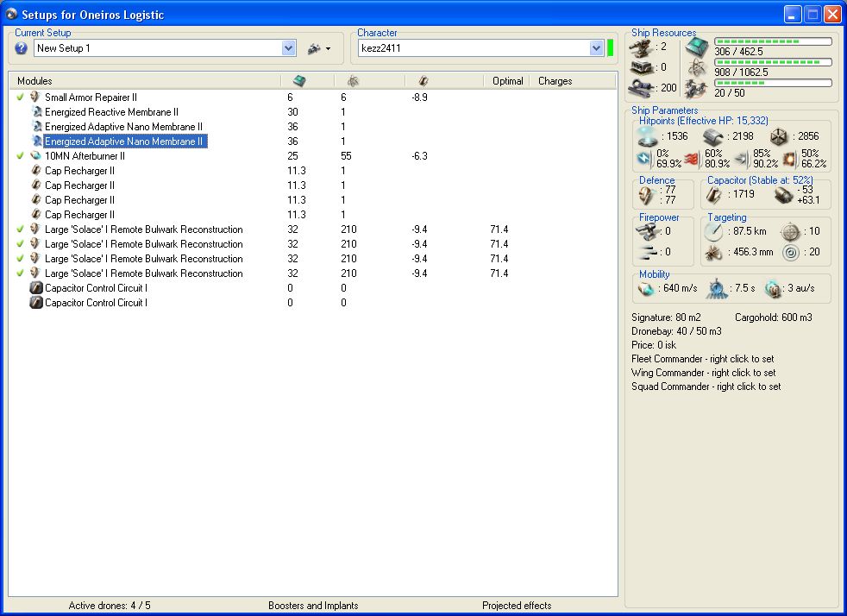Select the 10MN Afterburner II row

(x=312, y=155)
